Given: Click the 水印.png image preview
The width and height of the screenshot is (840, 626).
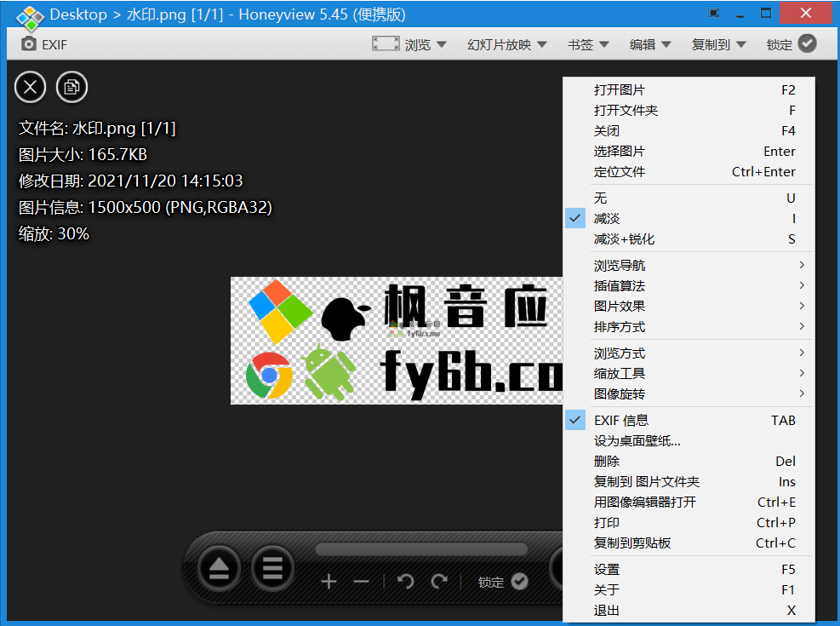Looking at the screenshot, I should 397,341.
